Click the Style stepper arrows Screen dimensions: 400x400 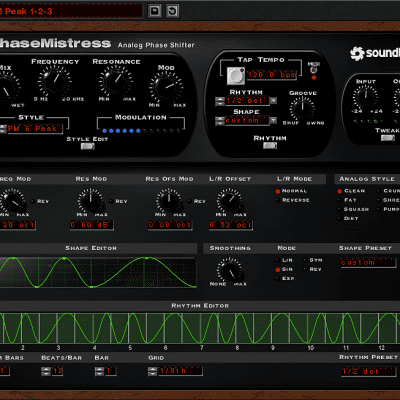(3, 129)
